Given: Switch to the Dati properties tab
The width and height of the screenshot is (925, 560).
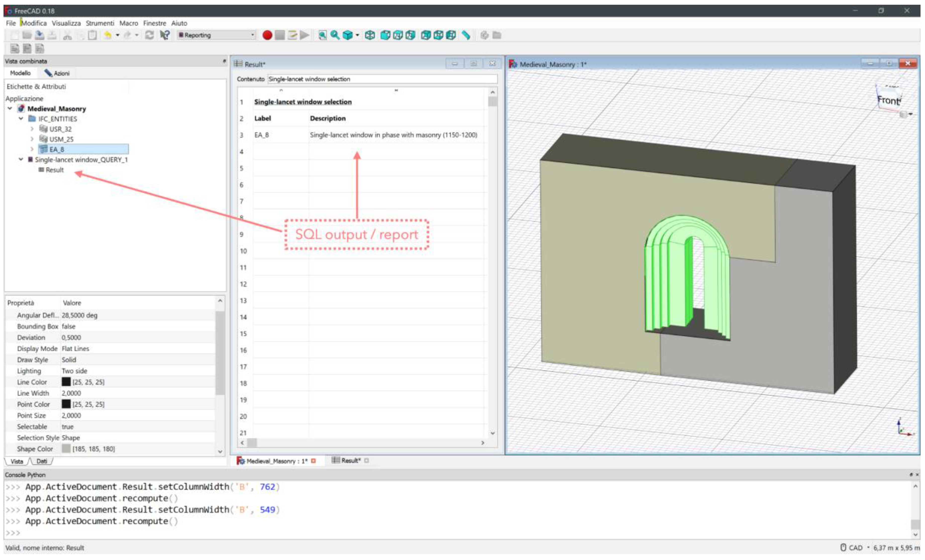Looking at the screenshot, I should pyautogui.click(x=42, y=461).
